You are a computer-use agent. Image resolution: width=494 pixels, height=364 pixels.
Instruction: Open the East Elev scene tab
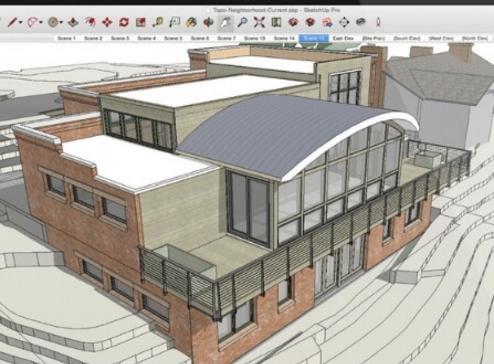343,38
